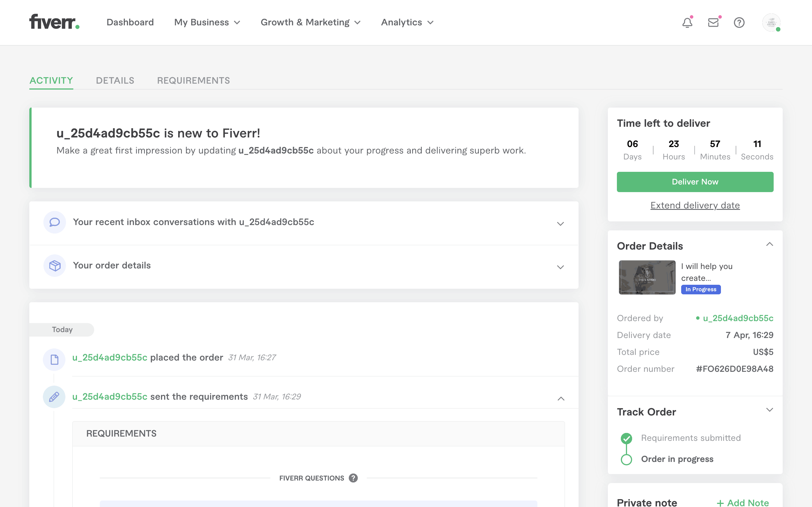Viewport: 812px width, 507px height.
Task: Open the help question mark icon
Action: (739, 23)
